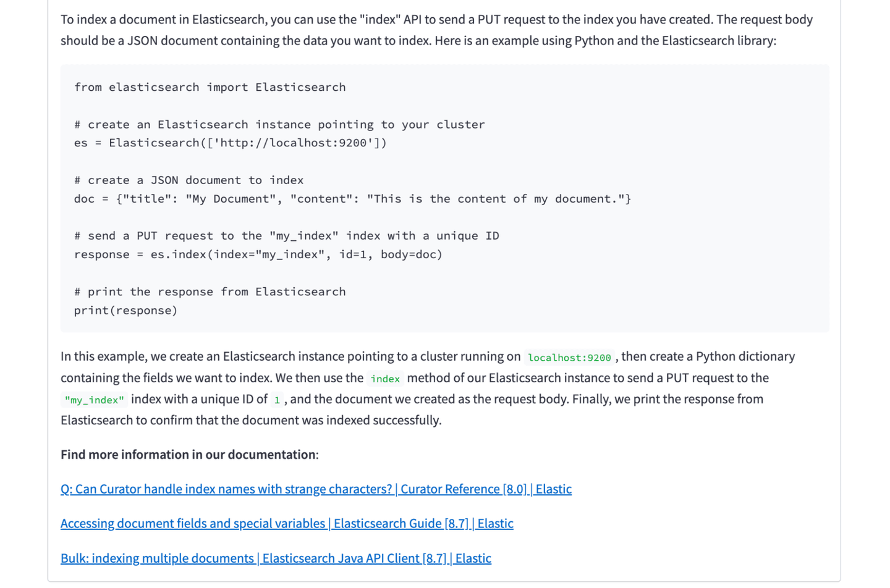This screenshot has width=890, height=588.
Task: Click the create an Elasticsearch instance comment
Action: pyautogui.click(x=279, y=124)
